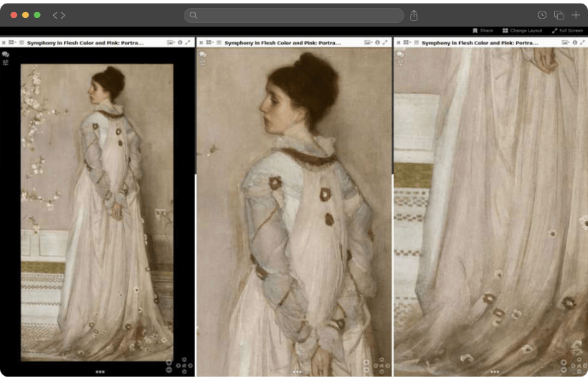Reset view with home icon in middle pane
Viewport: 588px width, 380px height.
tap(381, 366)
